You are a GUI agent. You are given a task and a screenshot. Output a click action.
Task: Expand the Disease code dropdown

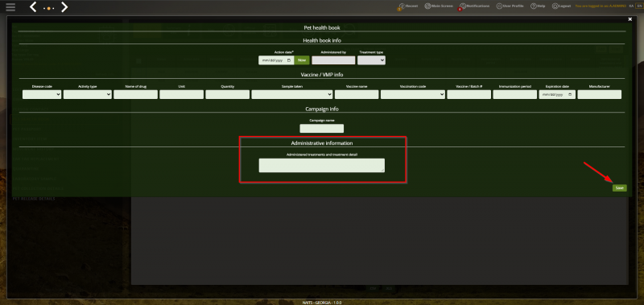(42, 94)
